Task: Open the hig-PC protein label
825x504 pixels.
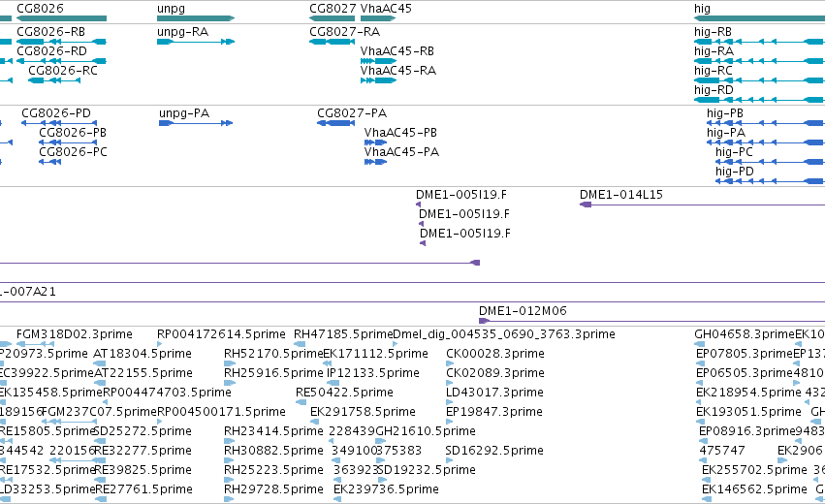Action: pyautogui.click(x=734, y=152)
